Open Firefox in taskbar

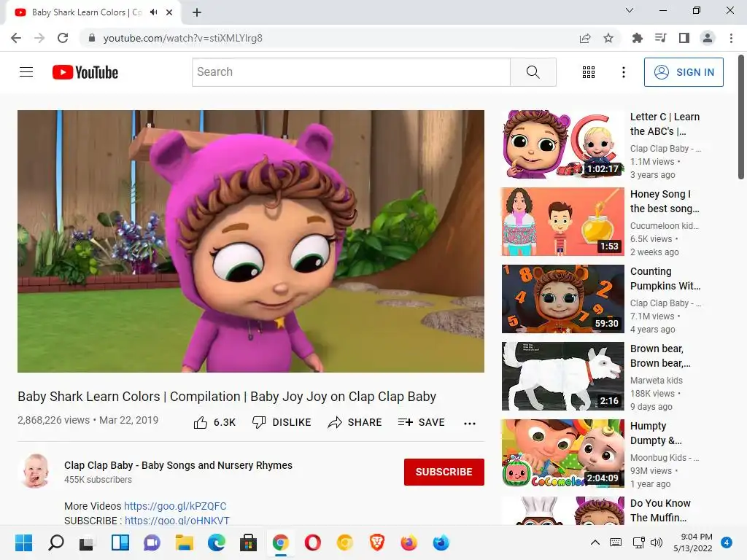[x=409, y=542]
